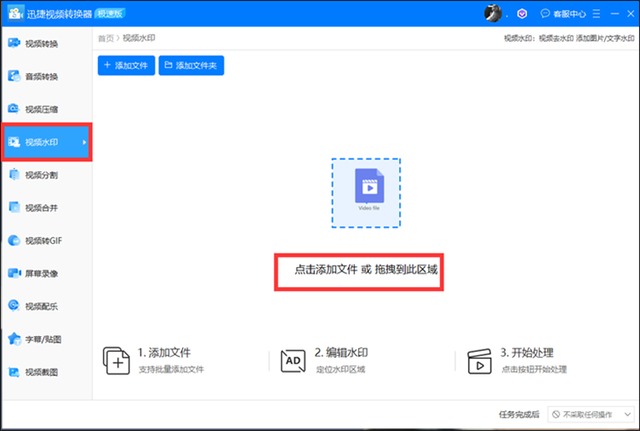Select 视频配乐 video soundtrack tool
This screenshot has height=431, width=640.
[40, 306]
